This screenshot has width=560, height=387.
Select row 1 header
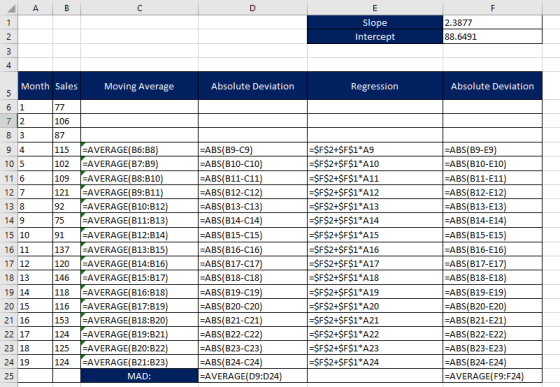click(x=9, y=22)
